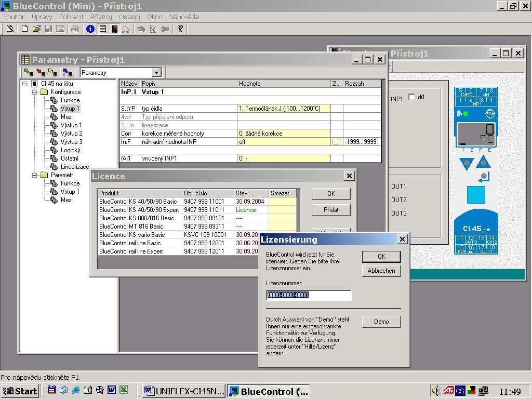Click the Internet Explorer quick launch icon
532x399 pixels.
coord(76,390)
